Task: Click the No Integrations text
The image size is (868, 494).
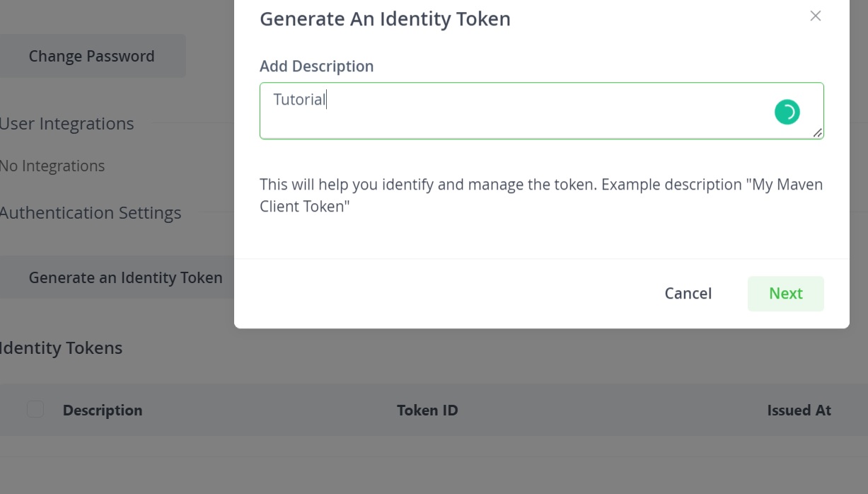Action: point(52,166)
